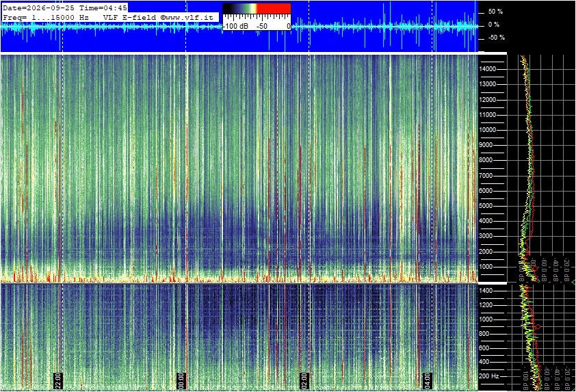
Task: Click the 1200 label on lower frequency axis
Action: [486, 305]
